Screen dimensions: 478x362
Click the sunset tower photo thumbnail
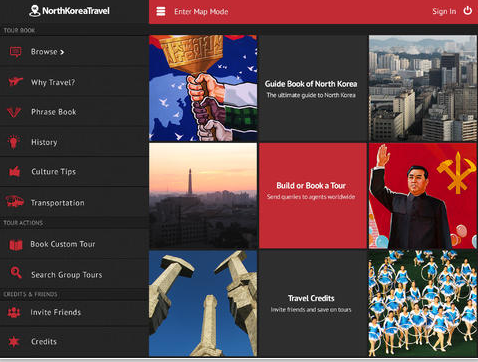point(203,196)
